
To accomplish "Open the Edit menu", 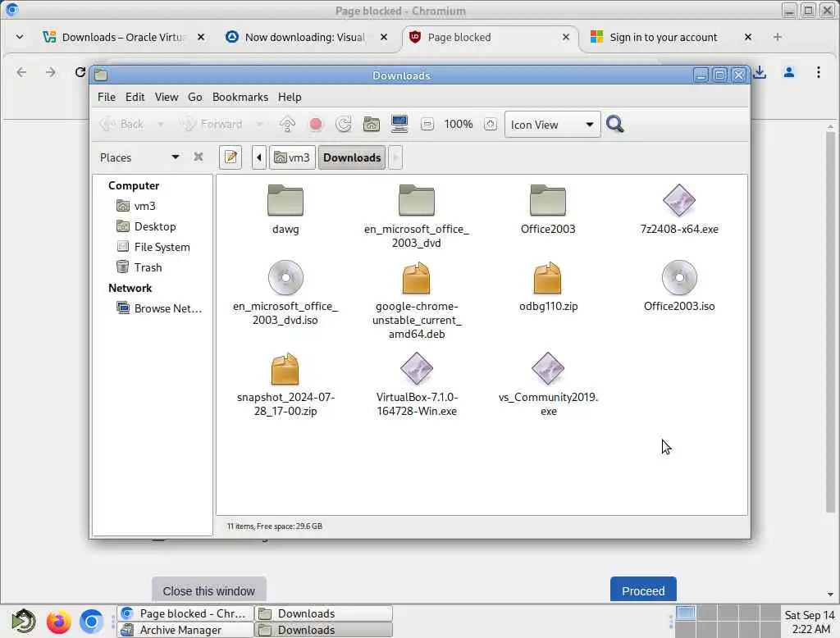I will click(135, 97).
